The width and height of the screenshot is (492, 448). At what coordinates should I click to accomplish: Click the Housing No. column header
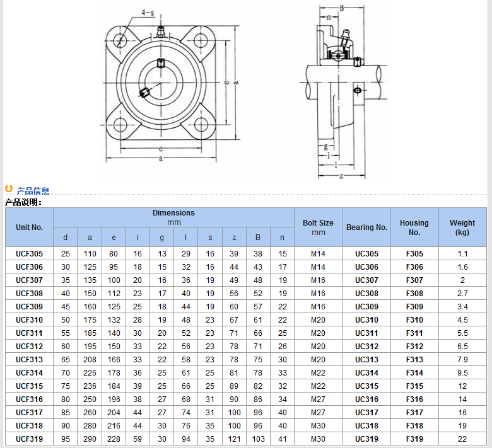coord(414,227)
